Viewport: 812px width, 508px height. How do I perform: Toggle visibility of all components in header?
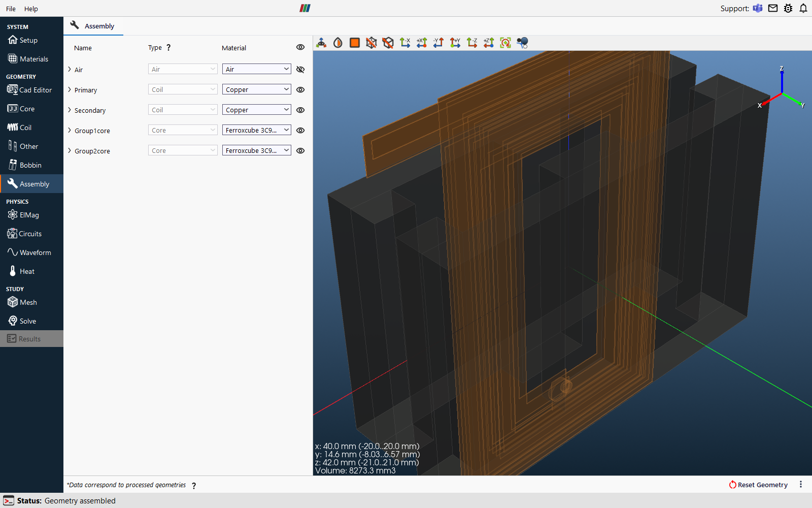tap(300, 47)
